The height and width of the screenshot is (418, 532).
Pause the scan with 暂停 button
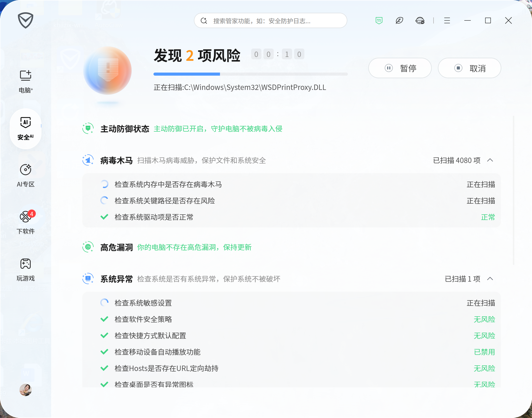point(400,68)
